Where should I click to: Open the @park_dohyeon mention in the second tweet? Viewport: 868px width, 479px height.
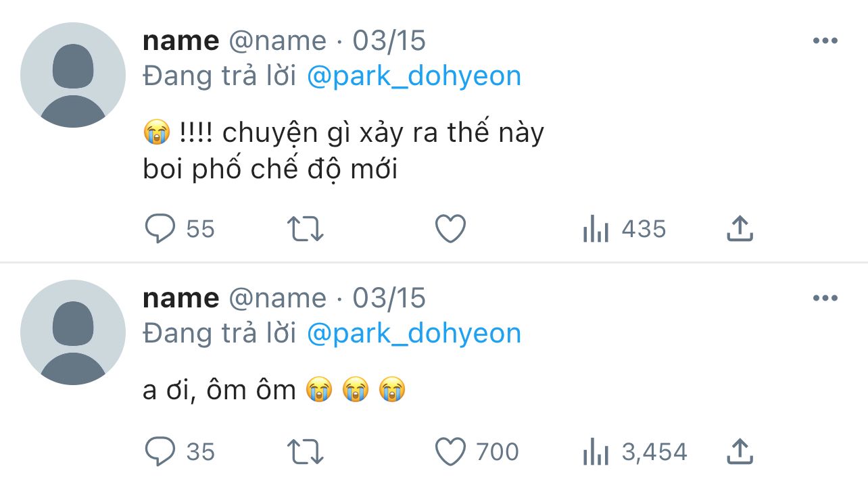[414, 333]
